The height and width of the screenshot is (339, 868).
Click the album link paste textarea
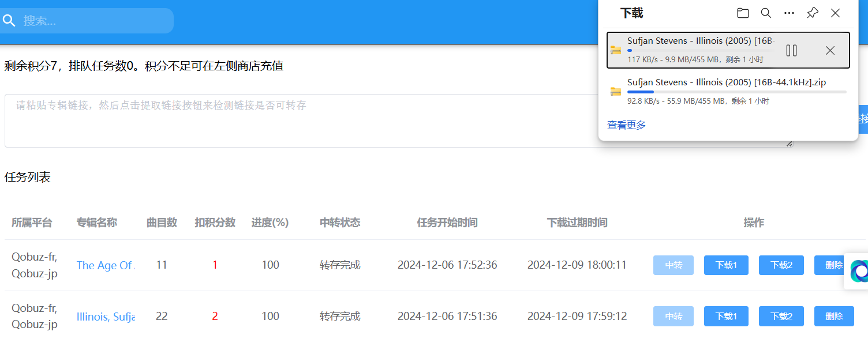tap(399, 120)
